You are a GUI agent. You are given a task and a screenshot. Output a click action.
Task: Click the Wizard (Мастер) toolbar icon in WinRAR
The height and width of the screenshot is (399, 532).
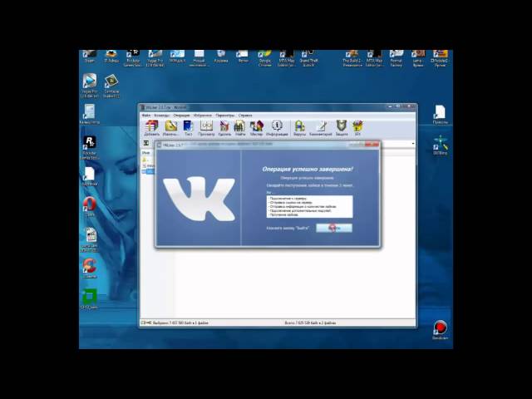[257, 128]
